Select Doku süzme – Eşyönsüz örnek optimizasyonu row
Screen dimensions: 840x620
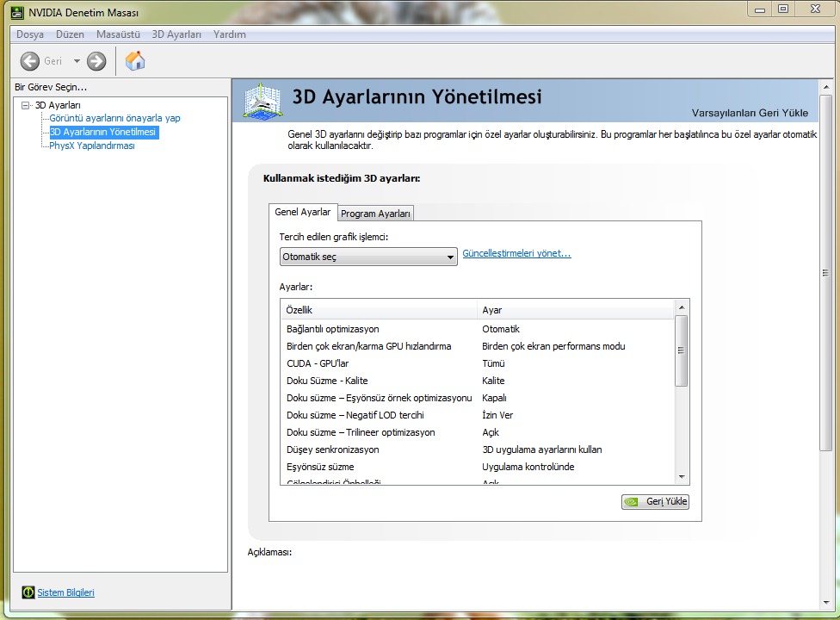[478, 398]
